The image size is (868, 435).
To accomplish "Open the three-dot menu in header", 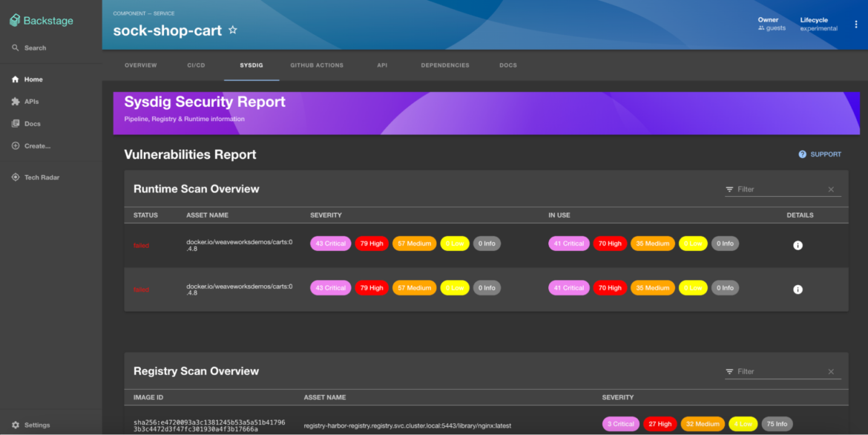I will point(856,24).
